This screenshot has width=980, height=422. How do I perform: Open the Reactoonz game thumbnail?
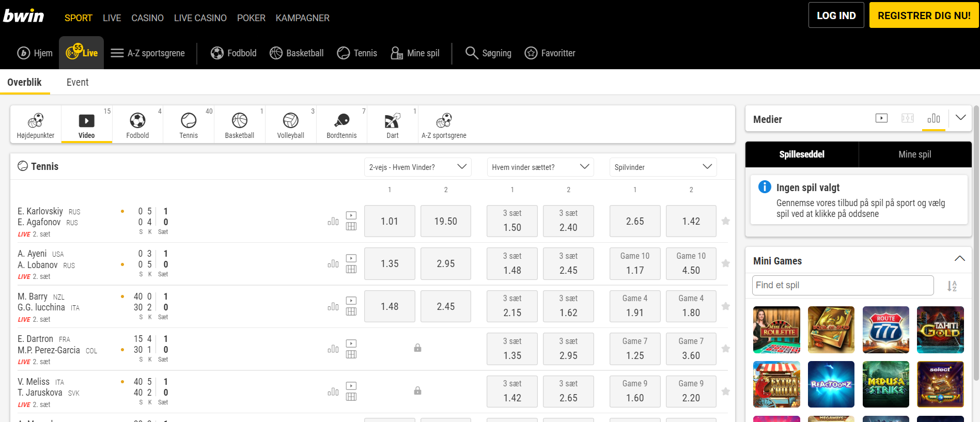pos(831,384)
